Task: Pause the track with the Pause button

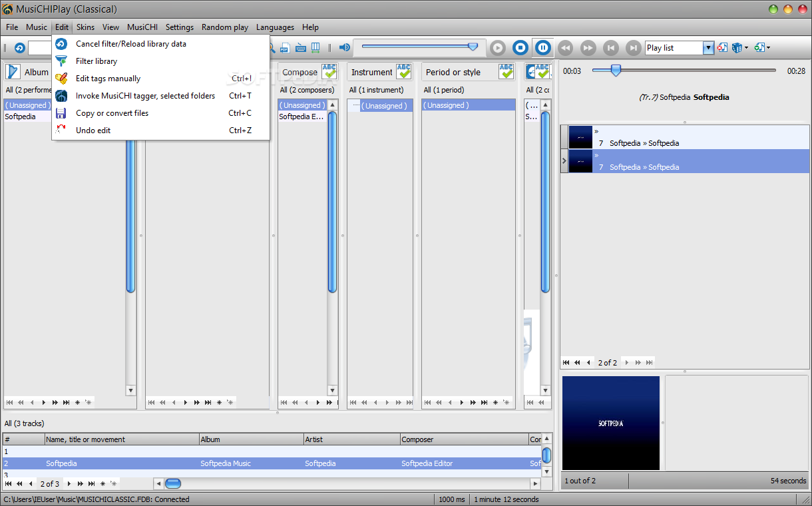Action: [543, 48]
